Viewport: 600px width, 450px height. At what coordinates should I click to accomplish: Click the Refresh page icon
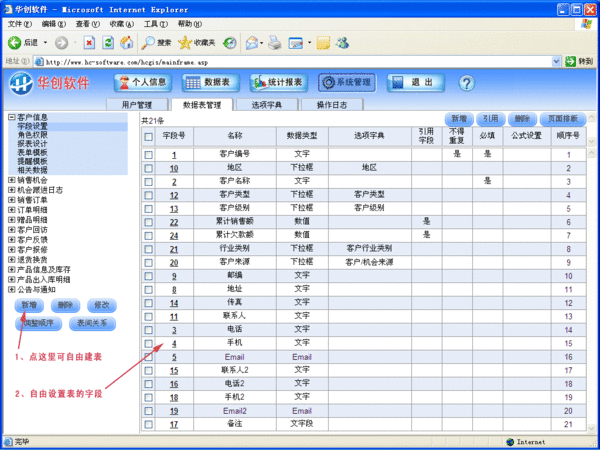click(108, 42)
